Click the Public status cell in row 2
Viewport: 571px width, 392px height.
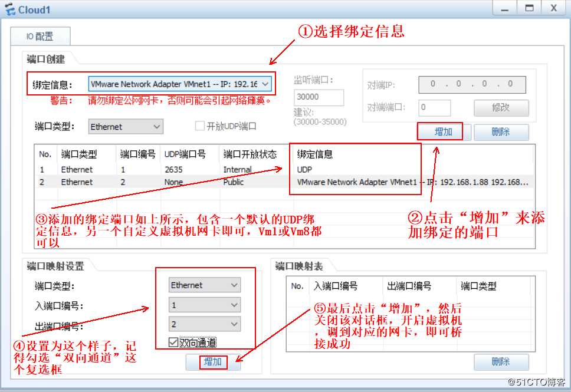click(234, 182)
